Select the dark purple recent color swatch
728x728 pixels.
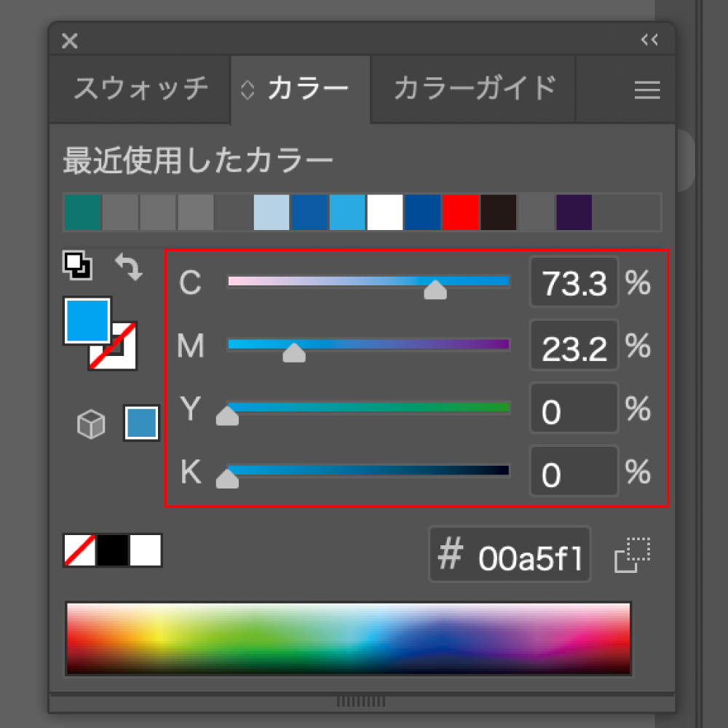coord(574,212)
